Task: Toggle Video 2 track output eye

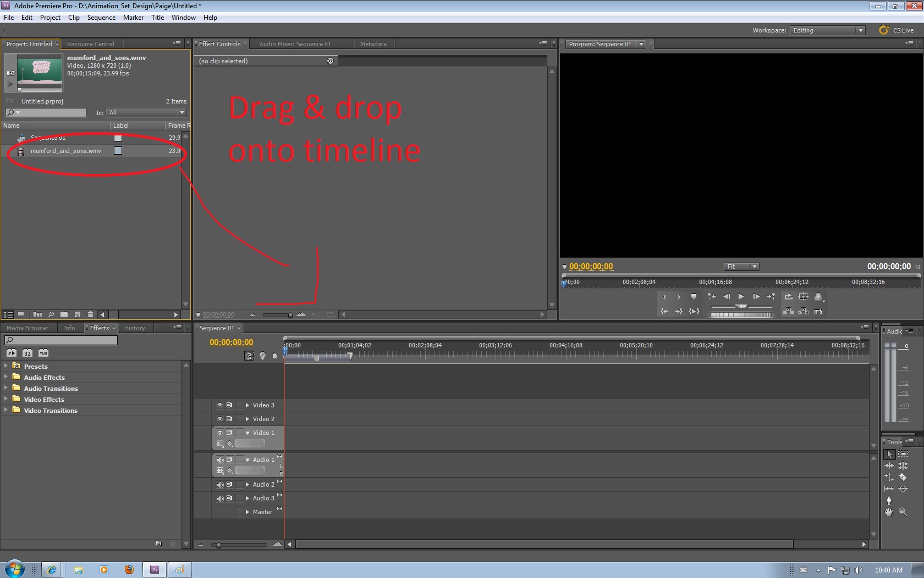Action: [x=219, y=419]
